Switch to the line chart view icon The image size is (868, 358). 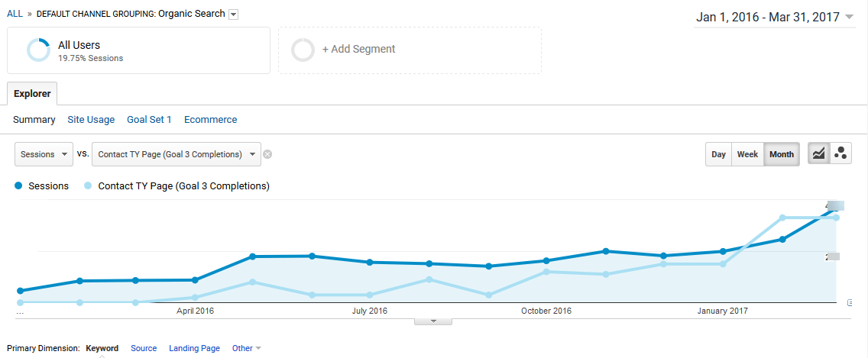coord(818,153)
